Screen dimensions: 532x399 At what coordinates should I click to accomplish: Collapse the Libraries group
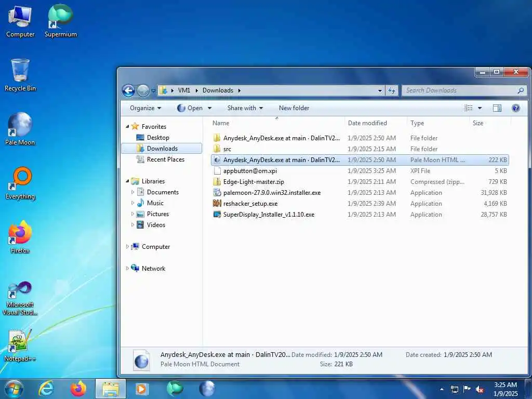point(128,181)
